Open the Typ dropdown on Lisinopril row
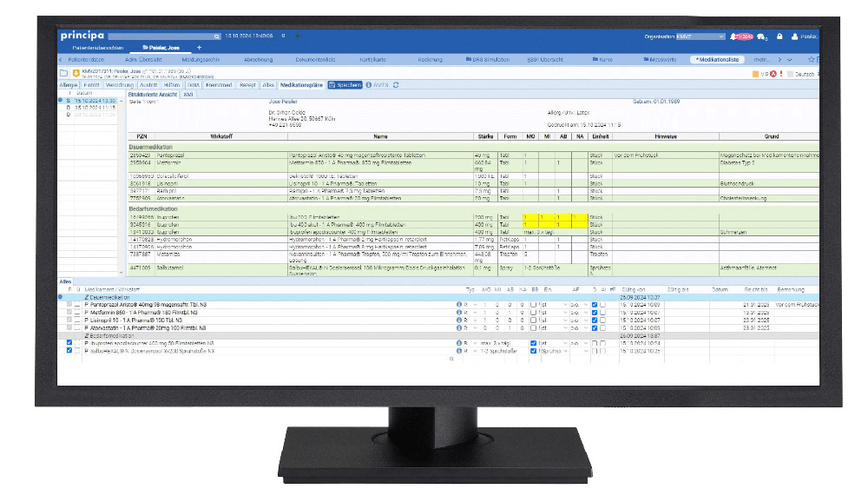The image size is (868, 489). [472, 320]
